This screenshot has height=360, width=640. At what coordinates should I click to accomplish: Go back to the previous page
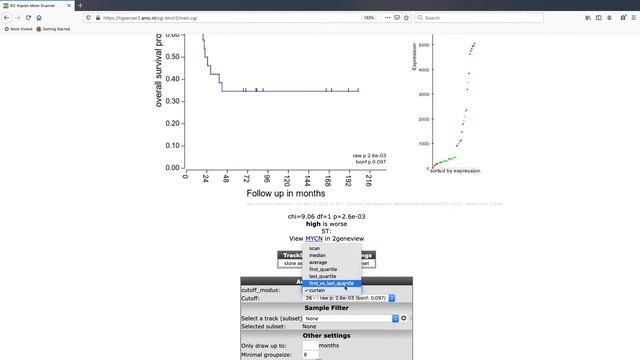pyautogui.click(x=7, y=18)
